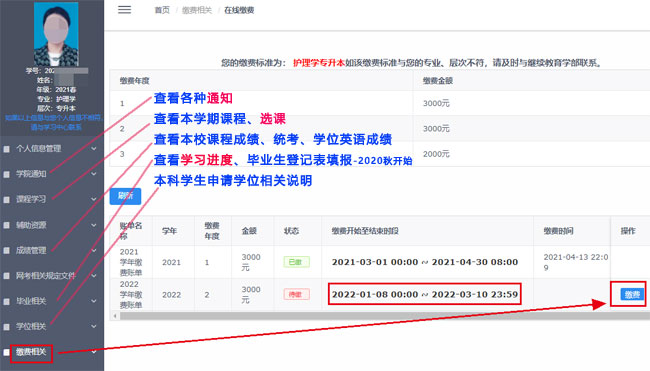
Task: Expand 毕业相关 chevron
Action: coord(94,301)
